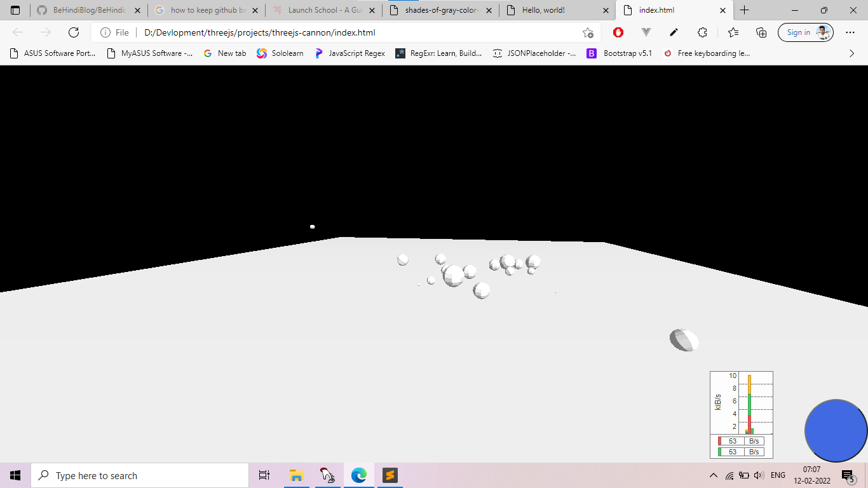Add this page to favorites
Screen dimensions: 868x488
tap(588, 32)
